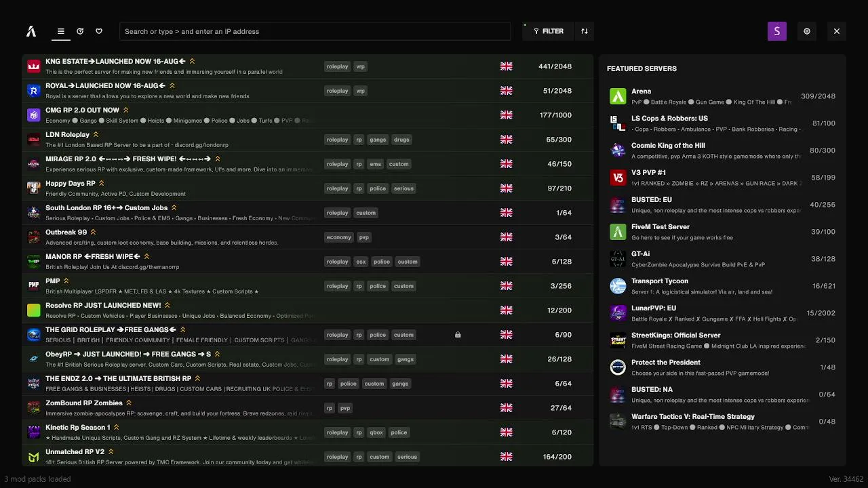Open the LDN Roleplay server icon

tap(34, 140)
